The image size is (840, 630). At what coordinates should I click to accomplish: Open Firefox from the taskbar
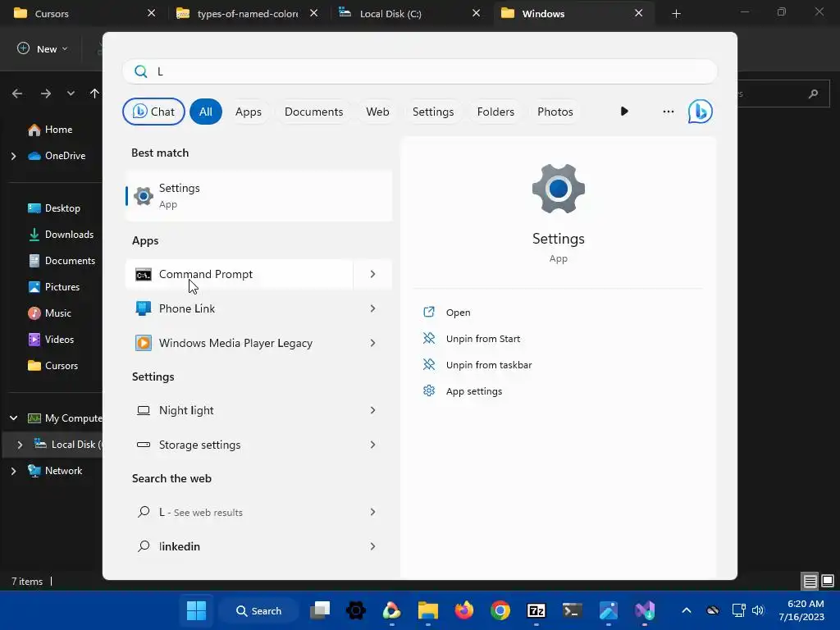pyautogui.click(x=464, y=610)
